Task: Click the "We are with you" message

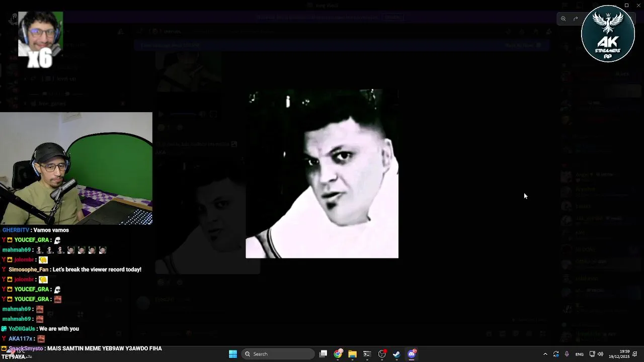Action: pos(59,329)
